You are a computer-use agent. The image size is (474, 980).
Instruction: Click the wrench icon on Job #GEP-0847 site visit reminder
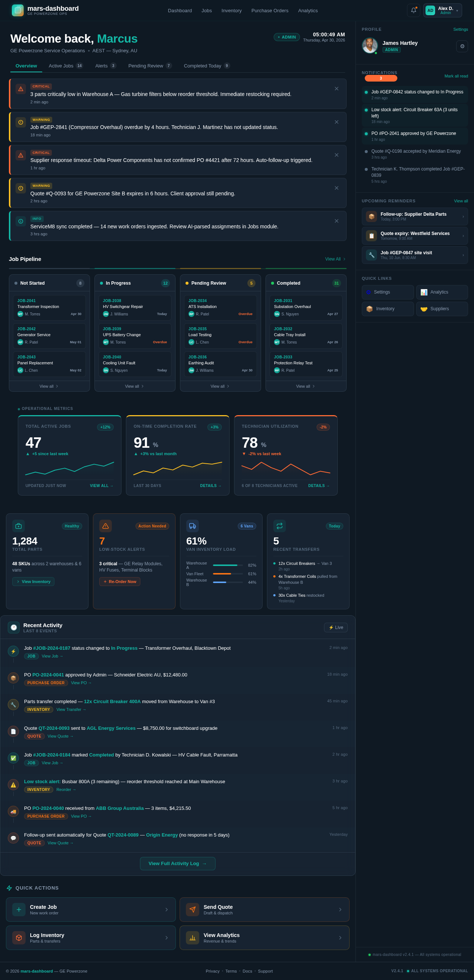pos(371,255)
